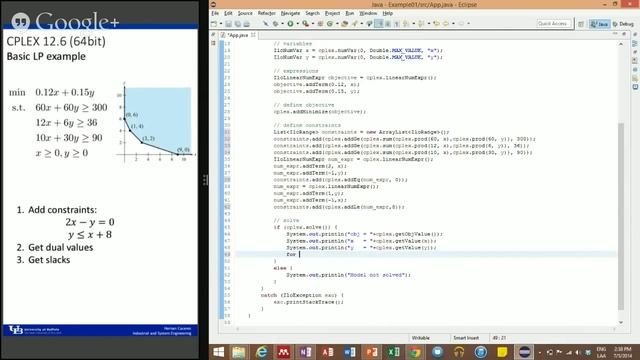The height and width of the screenshot is (360, 640).
Task: Open the Edit menu
Action: (x=228, y=13)
